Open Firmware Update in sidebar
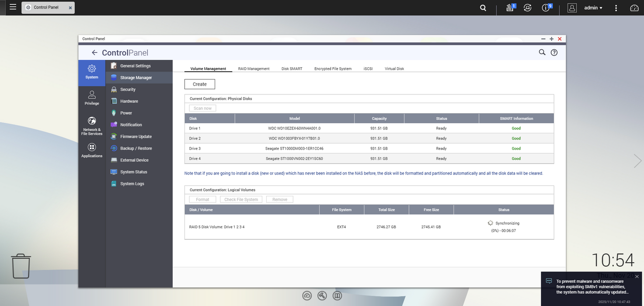This screenshot has height=306, width=644. [136, 136]
